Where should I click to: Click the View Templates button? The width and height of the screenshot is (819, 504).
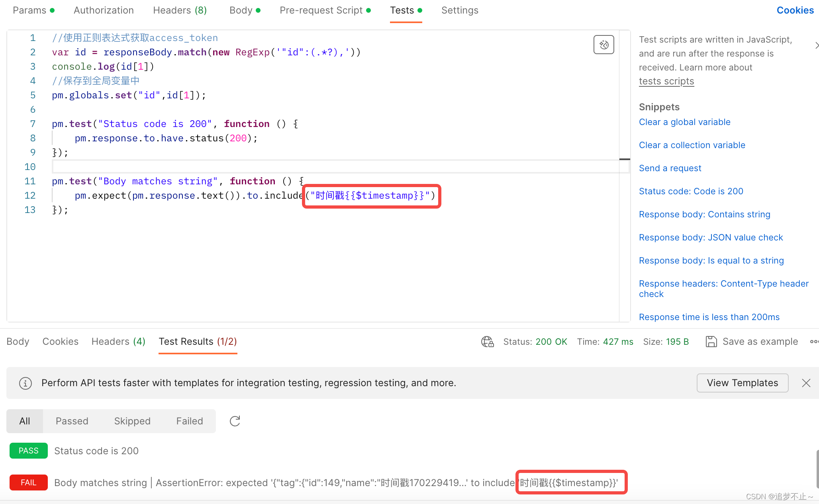click(x=742, y=383)
